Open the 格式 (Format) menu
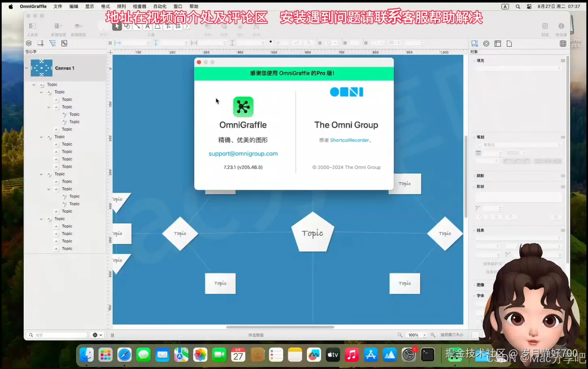 [106, 6]
